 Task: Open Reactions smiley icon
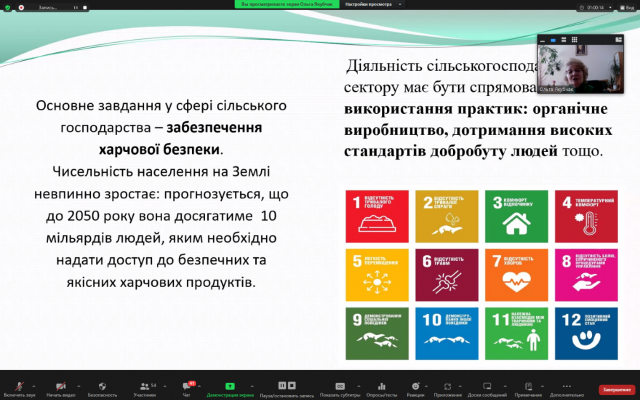pyautogui.click(x=416, y=386)
